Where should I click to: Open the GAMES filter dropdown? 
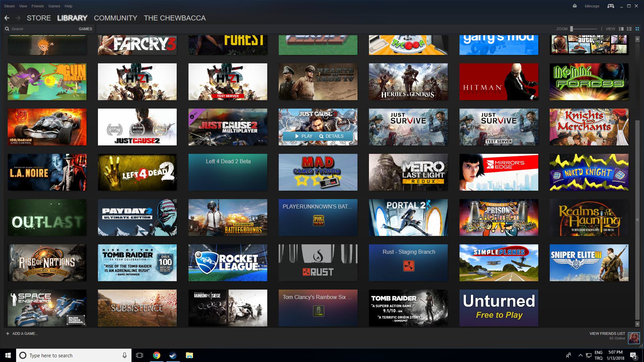tap(85, 29)
